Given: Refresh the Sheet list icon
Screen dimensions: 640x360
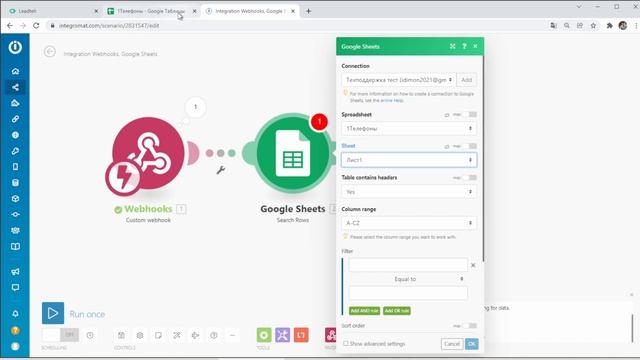Looking at the screenshot, I should pyautogui.click(x=447, y=146).
